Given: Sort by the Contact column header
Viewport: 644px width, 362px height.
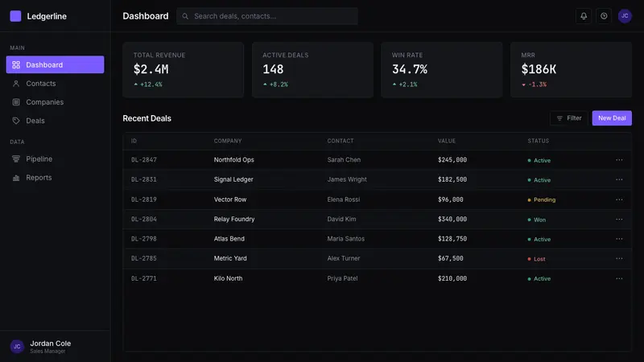Looking at the screenshot, I should tap(340, 141).
